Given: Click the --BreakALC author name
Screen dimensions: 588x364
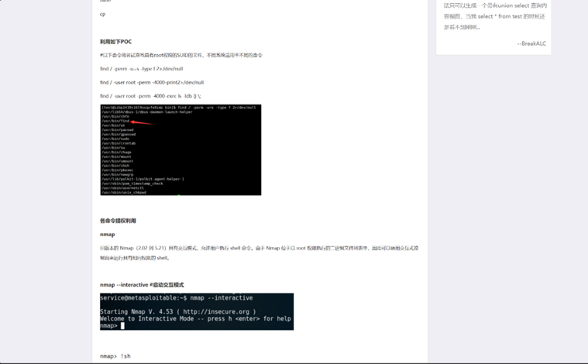Looking at the screenshot, I should 531,43.
